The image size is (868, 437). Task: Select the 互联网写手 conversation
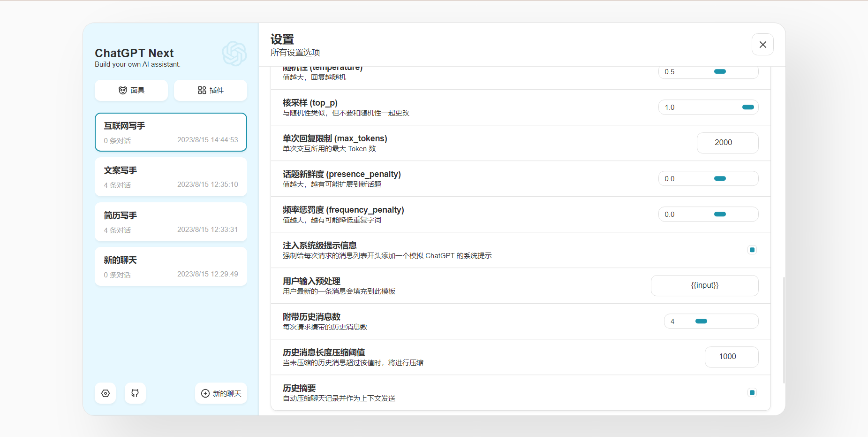pos(171,132)
